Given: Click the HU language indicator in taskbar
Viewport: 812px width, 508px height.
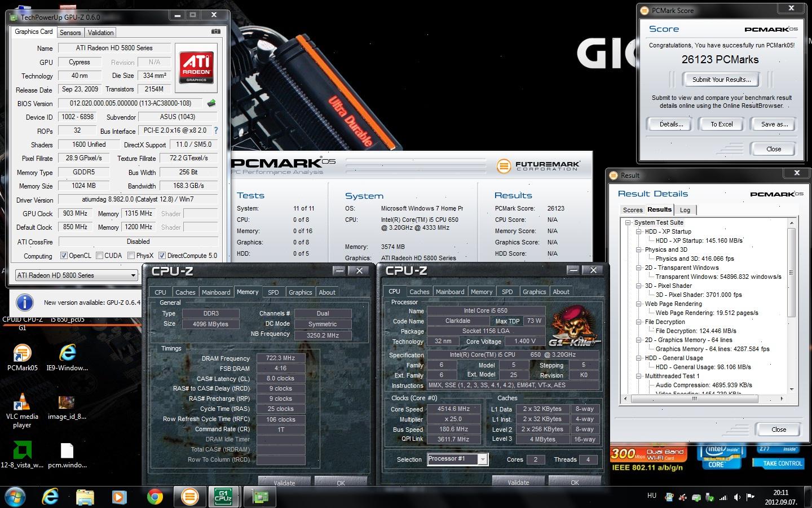Looking at the screenshot, I should click(652, 496).
